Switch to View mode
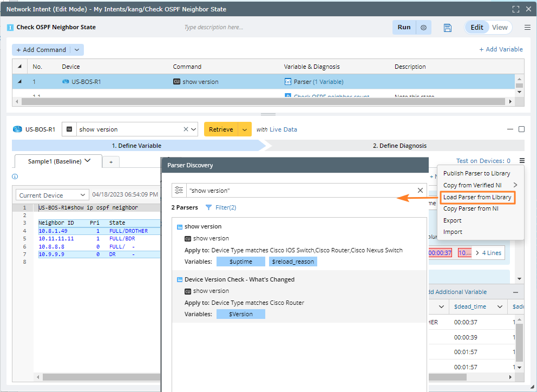 [x=500, y=28]
